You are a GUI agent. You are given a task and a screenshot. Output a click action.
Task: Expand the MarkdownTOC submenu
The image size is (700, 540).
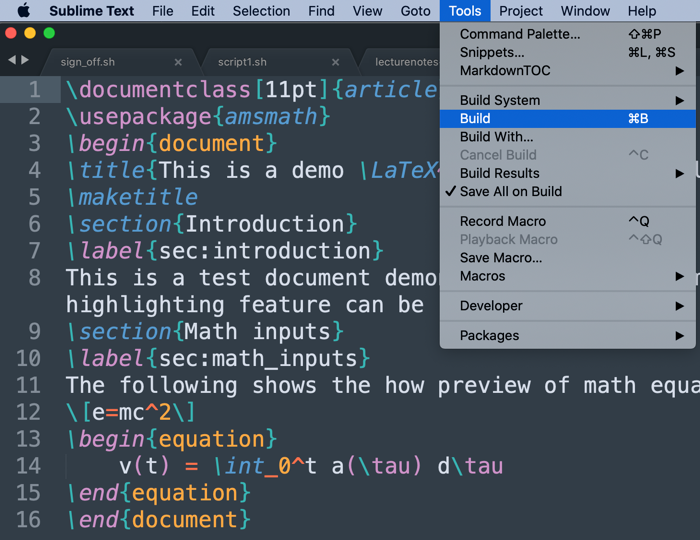pos(567,71)
